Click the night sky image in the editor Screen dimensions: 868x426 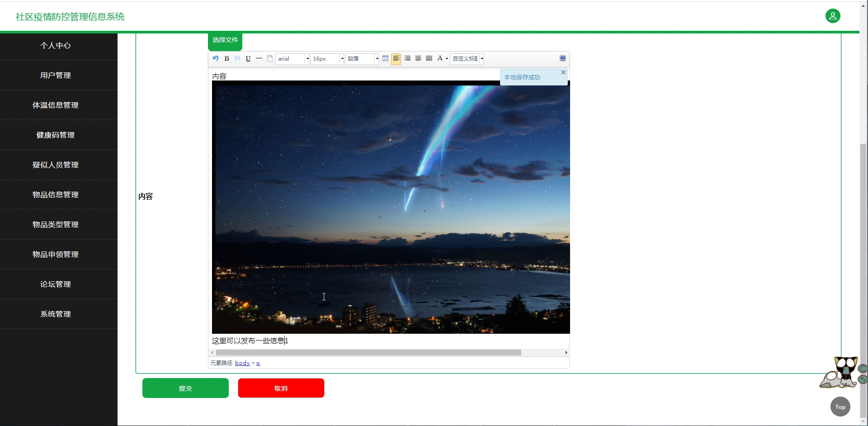pos(391,207)
